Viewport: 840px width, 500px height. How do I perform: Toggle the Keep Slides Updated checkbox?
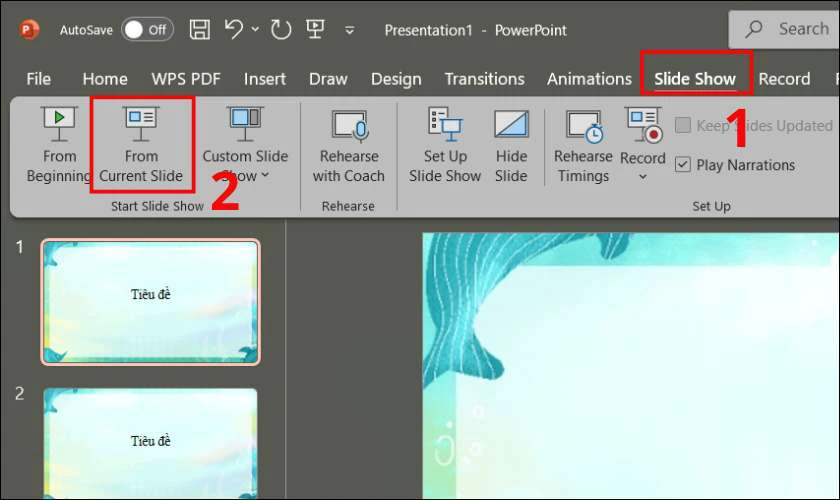click(682, 125)
